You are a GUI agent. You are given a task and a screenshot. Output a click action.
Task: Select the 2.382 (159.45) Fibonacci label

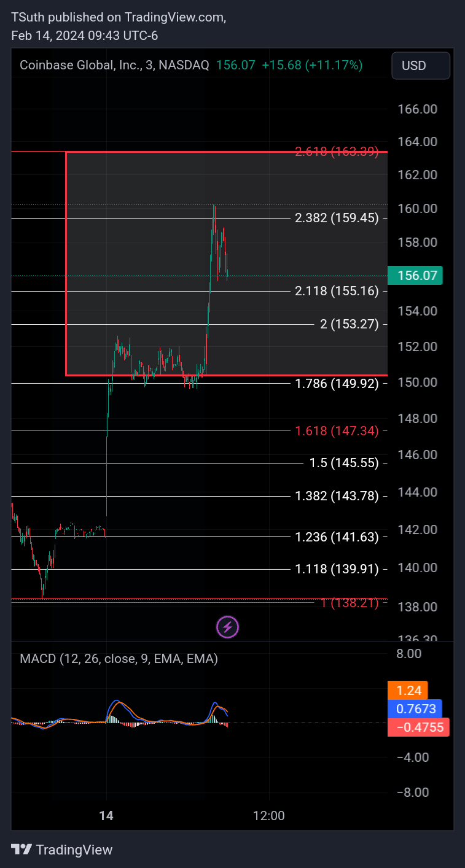337,218
